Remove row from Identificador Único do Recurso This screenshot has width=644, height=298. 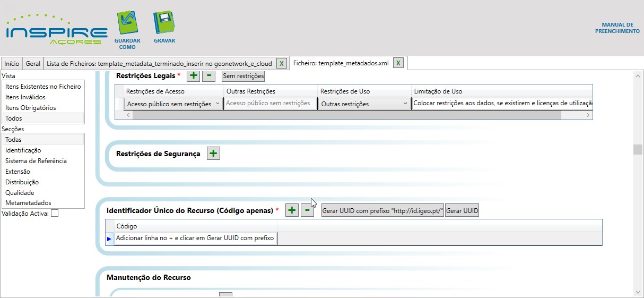click(307, 210)
